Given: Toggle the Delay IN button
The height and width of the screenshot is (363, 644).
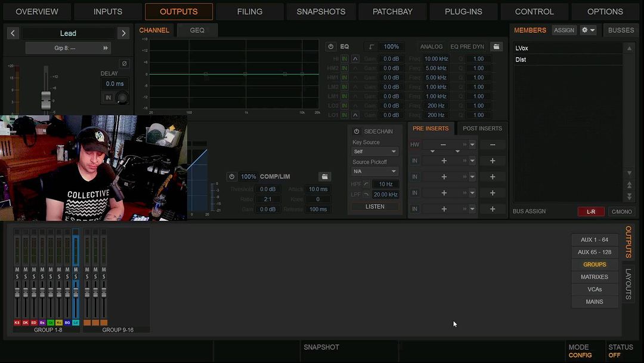Looking at the screenshot, I should [x=109, y=98].
